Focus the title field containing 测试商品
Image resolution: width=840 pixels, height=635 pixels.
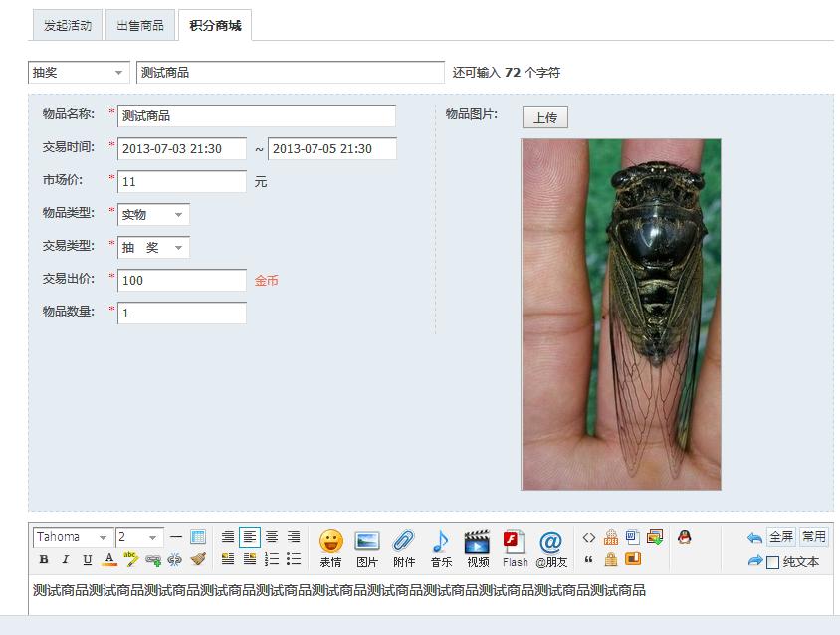[291, 73]
